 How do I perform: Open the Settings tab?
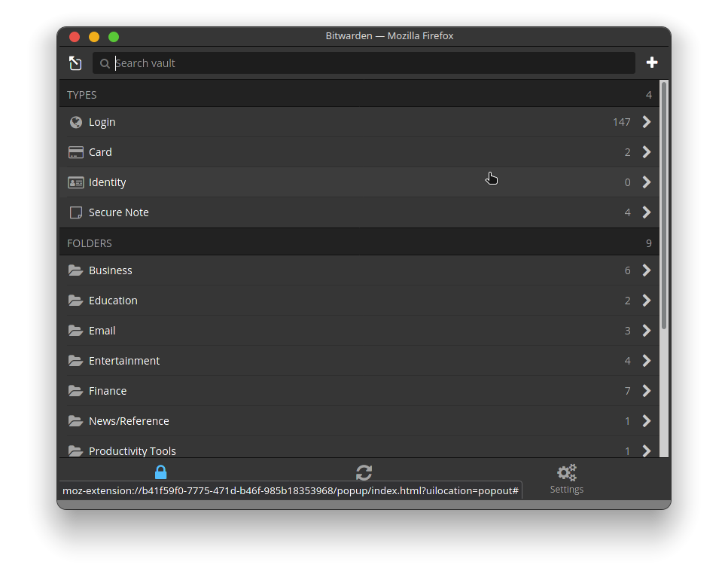(567, 479)
